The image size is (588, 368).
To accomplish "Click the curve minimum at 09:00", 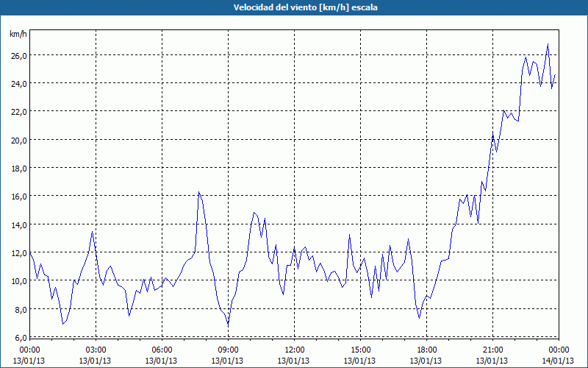I will (228, 323).
